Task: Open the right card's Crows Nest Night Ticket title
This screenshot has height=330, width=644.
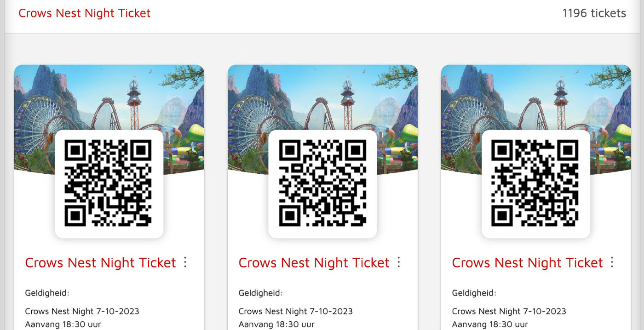Action: (527, 262)
